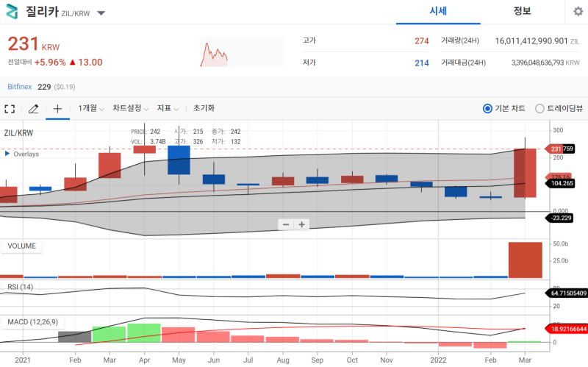
Task: Click the MACD (12,26,9) indicator label
Action: 32,322
